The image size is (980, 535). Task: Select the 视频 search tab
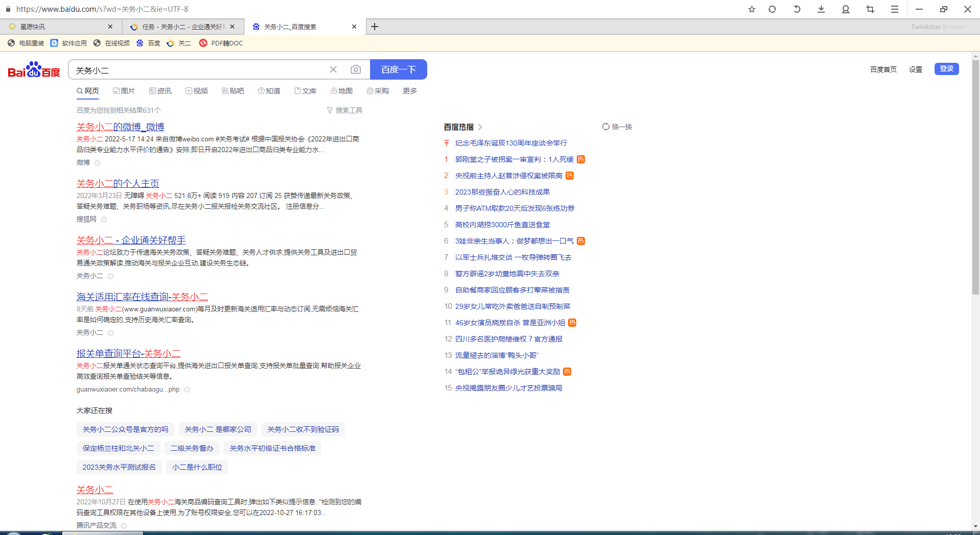tap(197, 91)
